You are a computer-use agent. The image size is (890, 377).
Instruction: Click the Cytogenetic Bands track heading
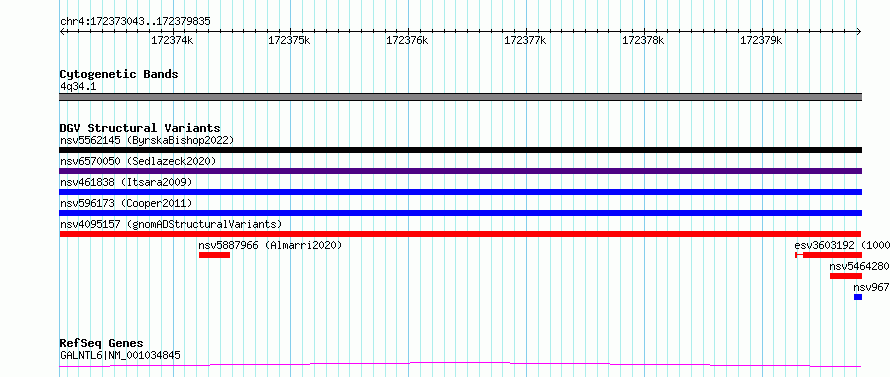coord(119,74)
